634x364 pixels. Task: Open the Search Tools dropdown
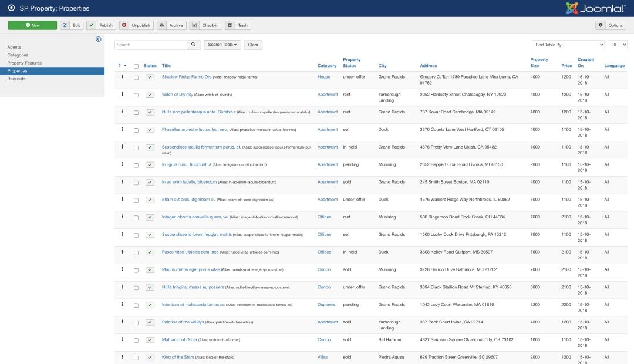(222, 45)
